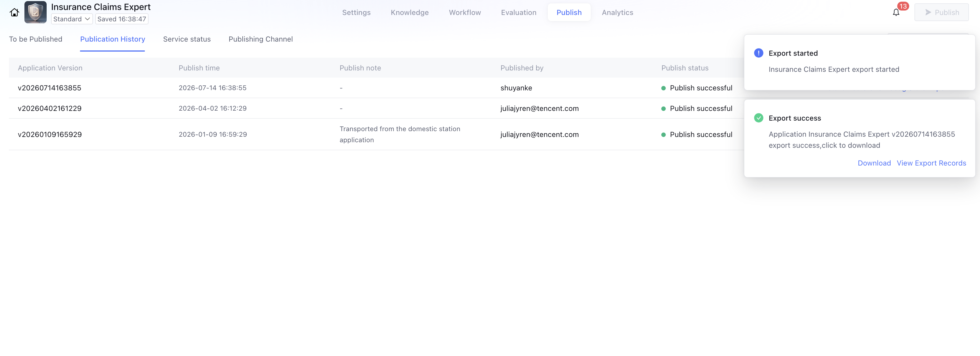Click the Publish time column header
This screenshot has width=980, height=356.
point(199,68)
